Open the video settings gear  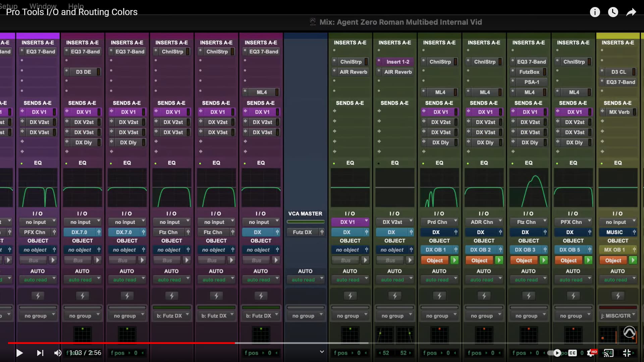point(591,353)
